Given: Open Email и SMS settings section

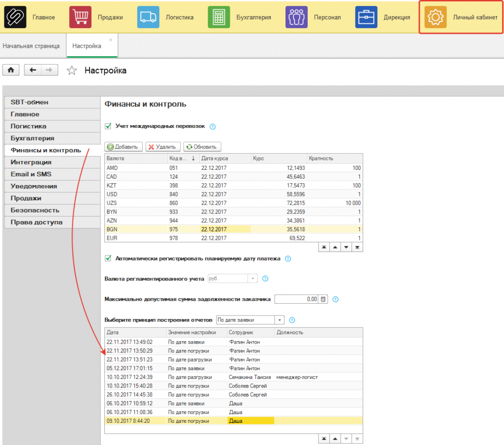Looking at the screenshot, I should [52, 174].
